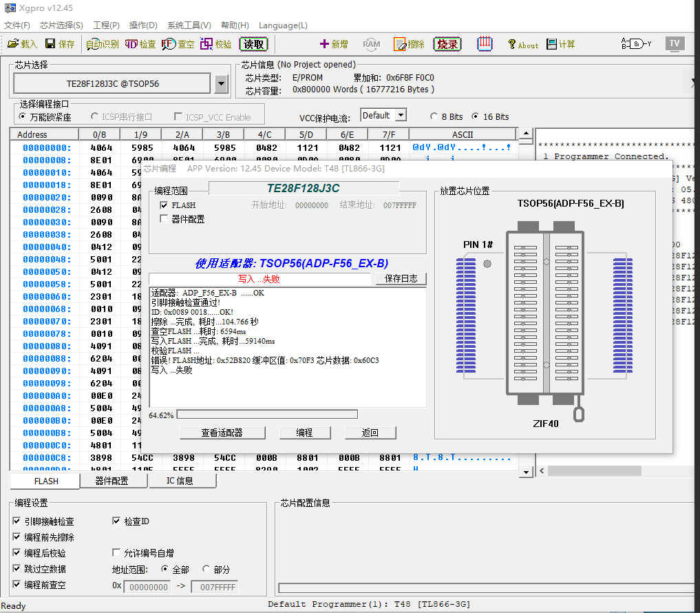Click the TV icon in toolbar
The image size is (700, 613).
pos(675,43)
